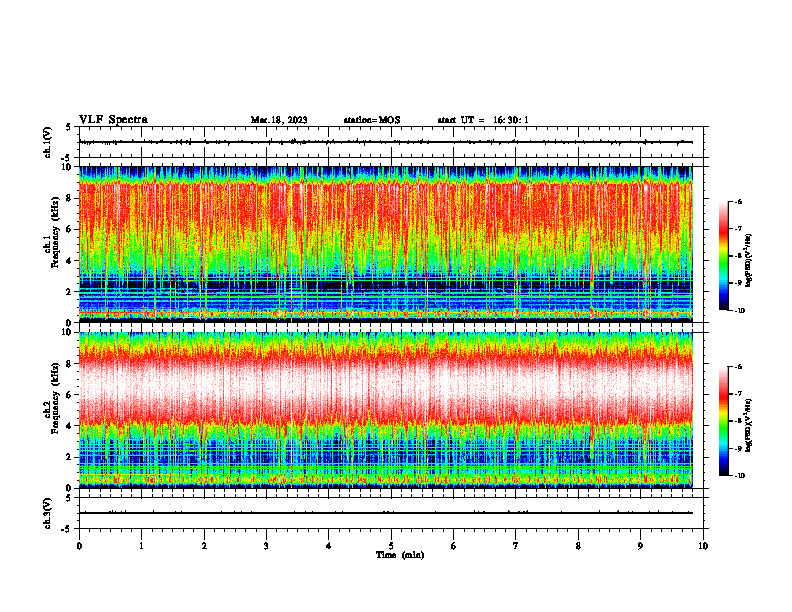Click time-axis tick label "8"

[x=578, y=546]
